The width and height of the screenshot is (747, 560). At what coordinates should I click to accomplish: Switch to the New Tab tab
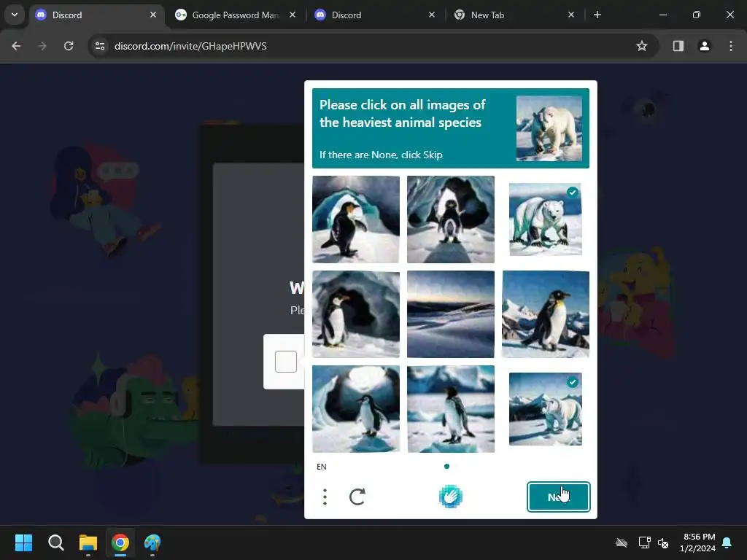pyautogui.click(x=514, y=15)
